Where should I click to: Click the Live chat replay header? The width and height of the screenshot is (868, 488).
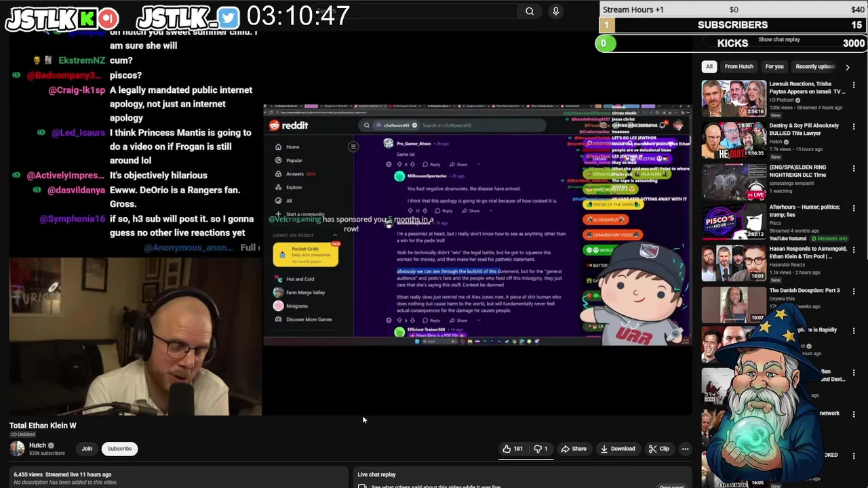pos(376,474)
